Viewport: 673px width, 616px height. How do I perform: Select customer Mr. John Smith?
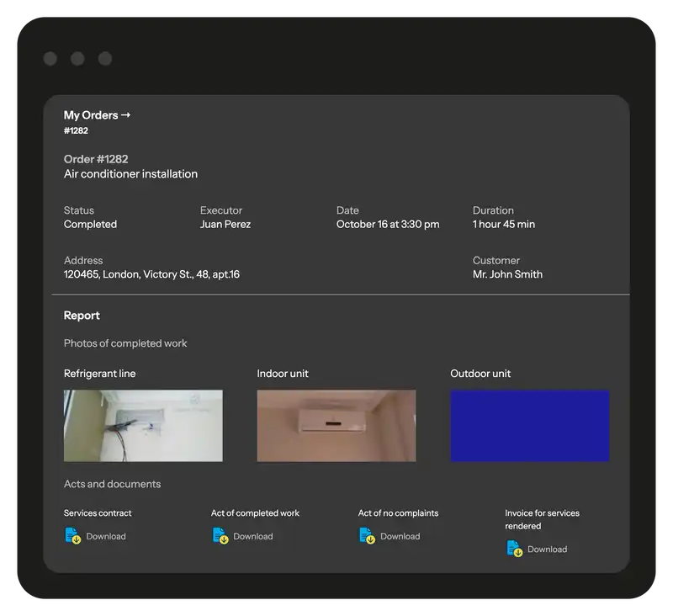[507, 274]
